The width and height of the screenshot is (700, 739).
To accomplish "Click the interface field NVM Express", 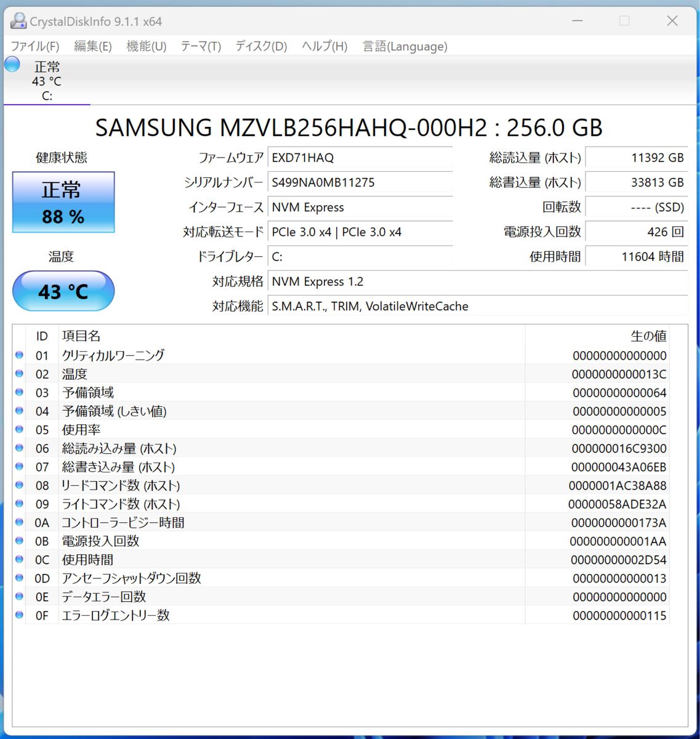I will point(360,207).
